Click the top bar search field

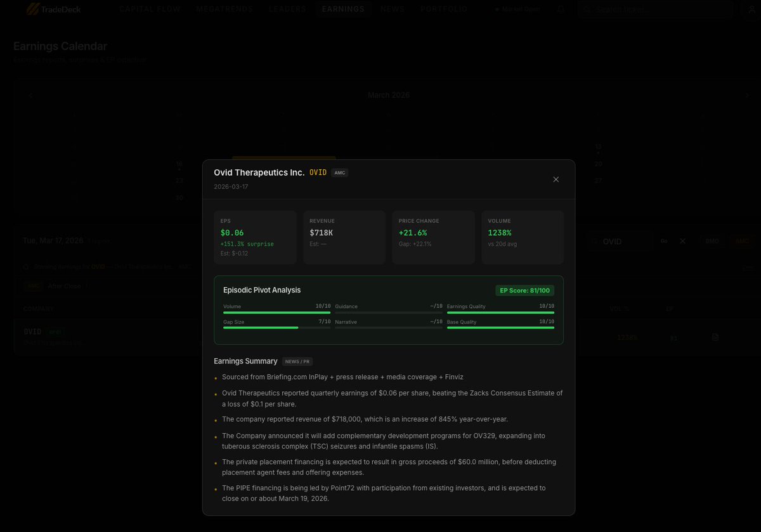pos(655,10)
